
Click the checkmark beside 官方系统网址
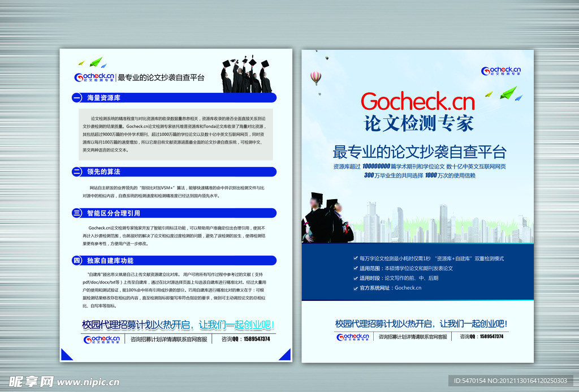pos(355,288)
